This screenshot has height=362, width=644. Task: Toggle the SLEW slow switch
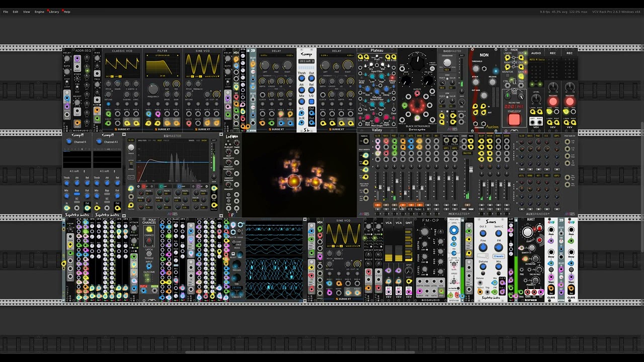click(100, 105)
